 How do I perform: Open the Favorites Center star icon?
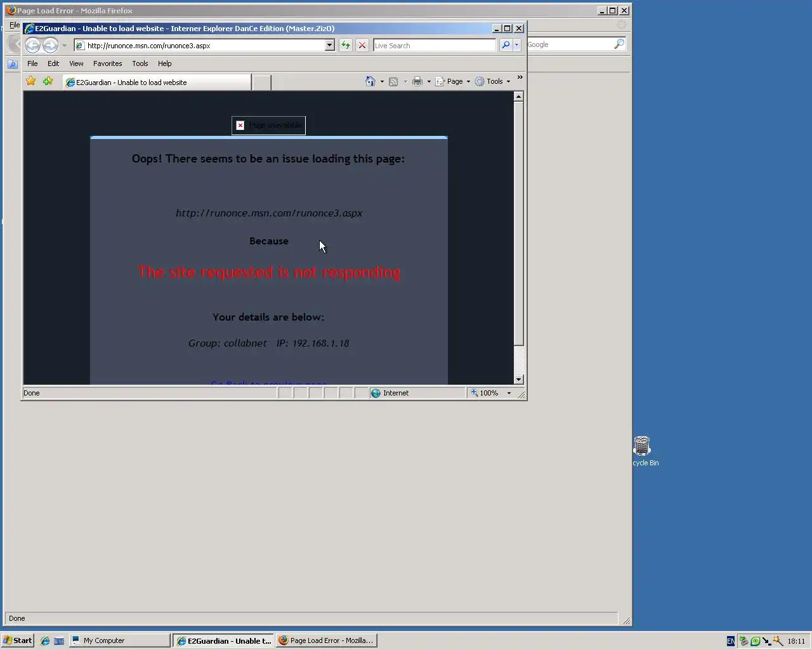(x=30, y=81)
